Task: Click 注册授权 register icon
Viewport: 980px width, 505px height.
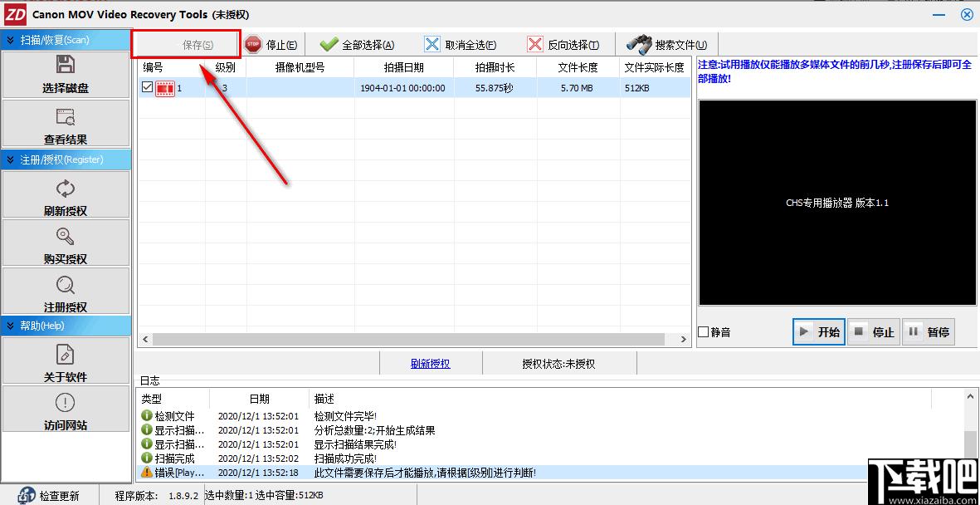Action: [65, 285]
